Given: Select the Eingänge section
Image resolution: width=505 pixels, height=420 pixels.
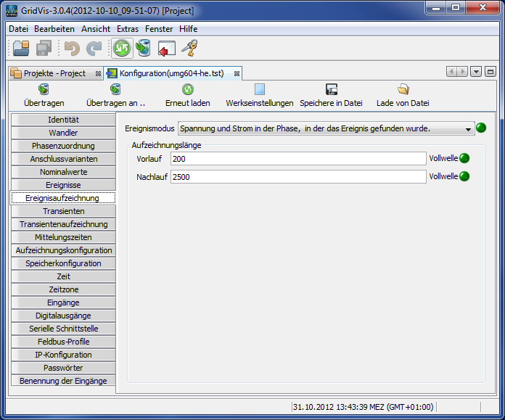Looking at the screenshot, I should pyautogui.click(x=63, y=302).
